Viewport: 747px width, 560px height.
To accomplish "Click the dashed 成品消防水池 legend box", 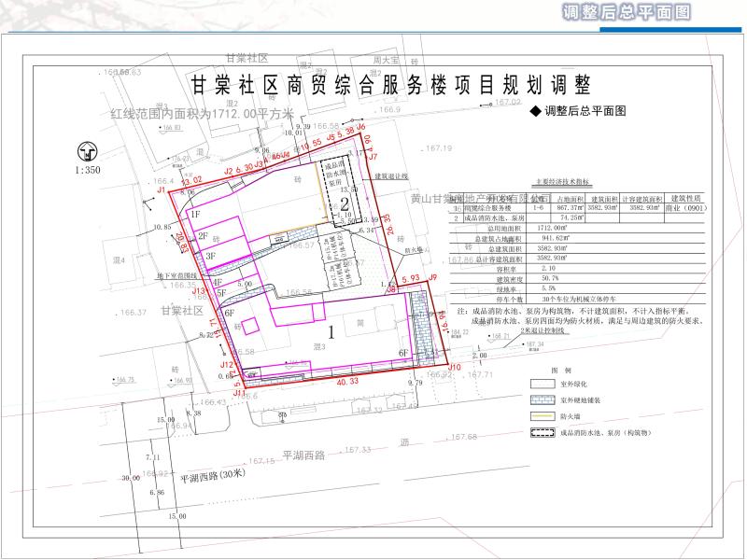I will [543, 434].
